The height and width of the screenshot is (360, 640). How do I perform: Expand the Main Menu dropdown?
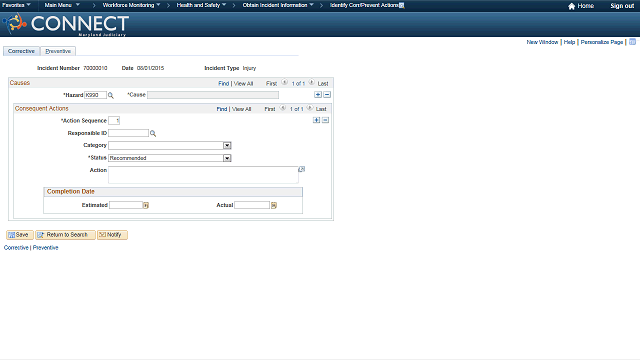click(62, 5)
